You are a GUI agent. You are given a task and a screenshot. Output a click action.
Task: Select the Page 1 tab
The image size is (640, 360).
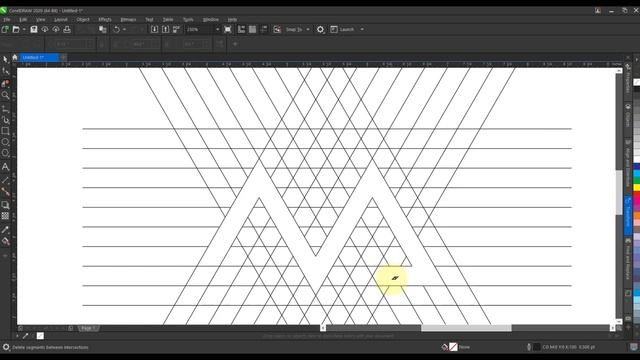pos(88,328)
